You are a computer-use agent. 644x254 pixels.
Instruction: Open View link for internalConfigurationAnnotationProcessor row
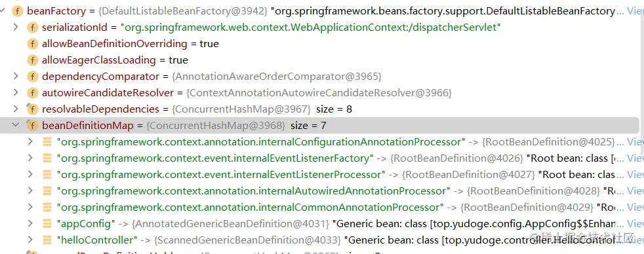635,142
